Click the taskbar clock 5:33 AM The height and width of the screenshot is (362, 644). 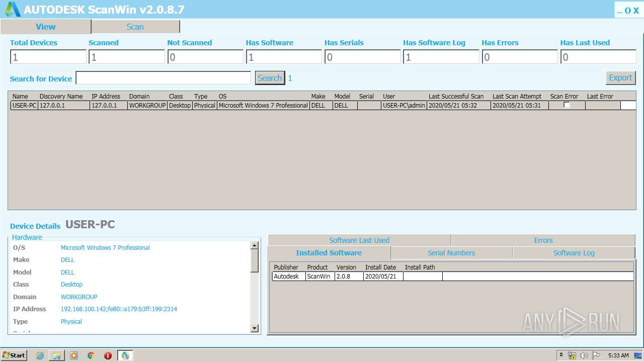point(618,355)
